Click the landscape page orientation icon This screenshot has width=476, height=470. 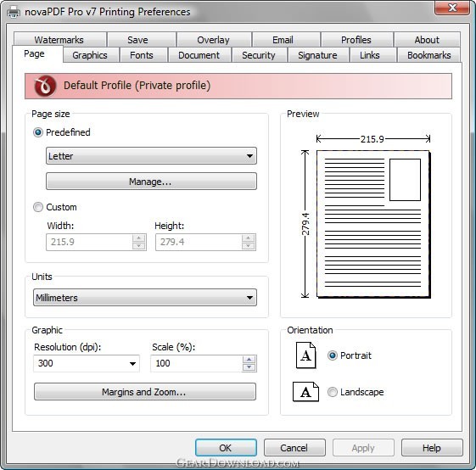[305, 392]
